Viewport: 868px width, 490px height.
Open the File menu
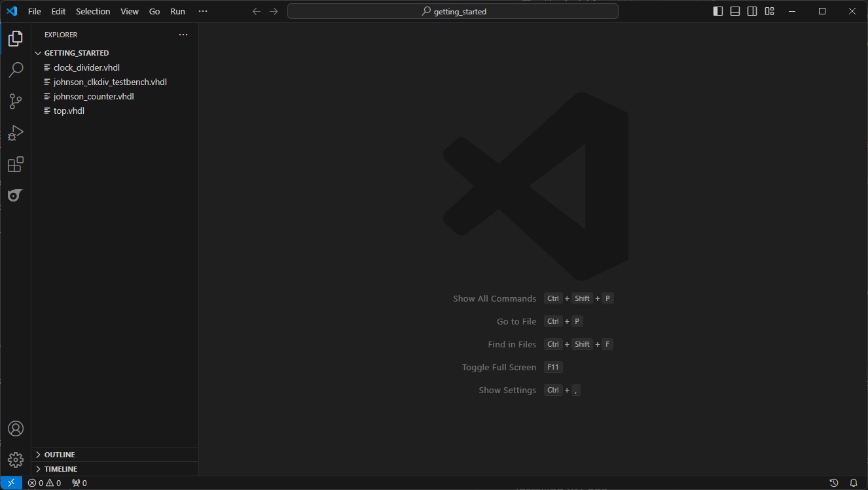coord(35,11)
